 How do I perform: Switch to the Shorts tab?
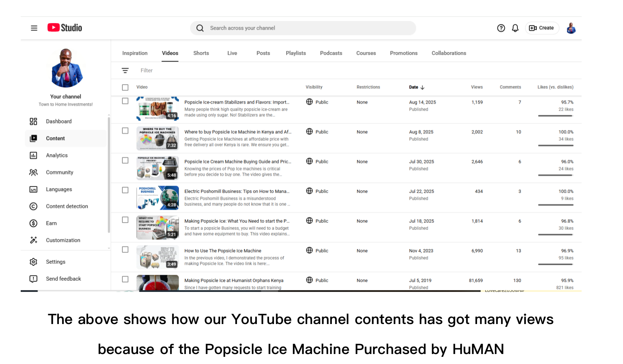point(201,53)
